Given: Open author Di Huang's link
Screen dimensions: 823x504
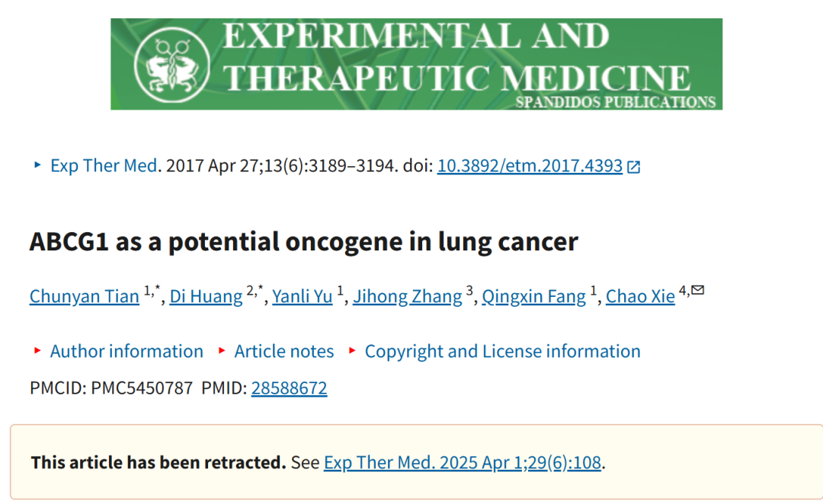Looking at the screenshot, I should pyautogui.click(x=206, y=296).
